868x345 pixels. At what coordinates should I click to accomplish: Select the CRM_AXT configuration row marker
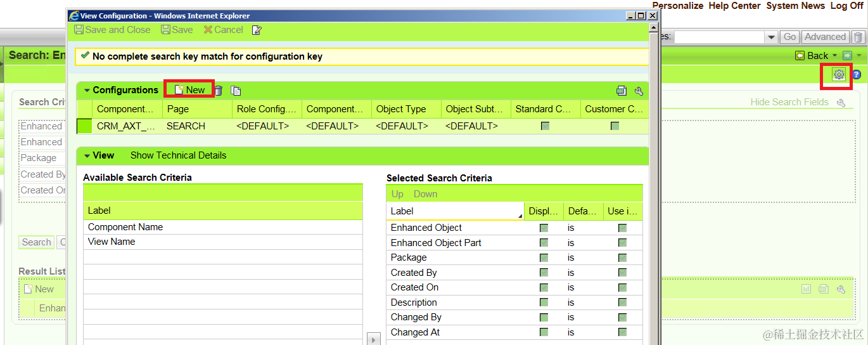click(x=84, y=126)
